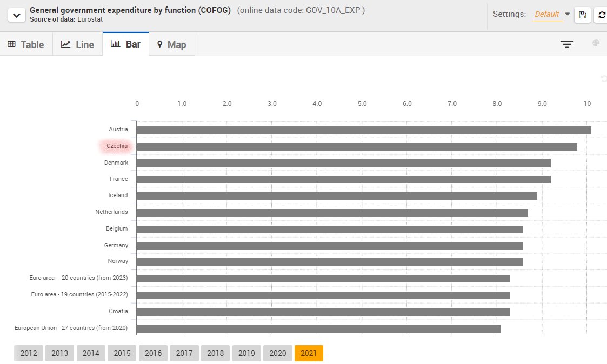Click the Iceland axis label
This screenshot has height=364, width=607.
(118, 195)
